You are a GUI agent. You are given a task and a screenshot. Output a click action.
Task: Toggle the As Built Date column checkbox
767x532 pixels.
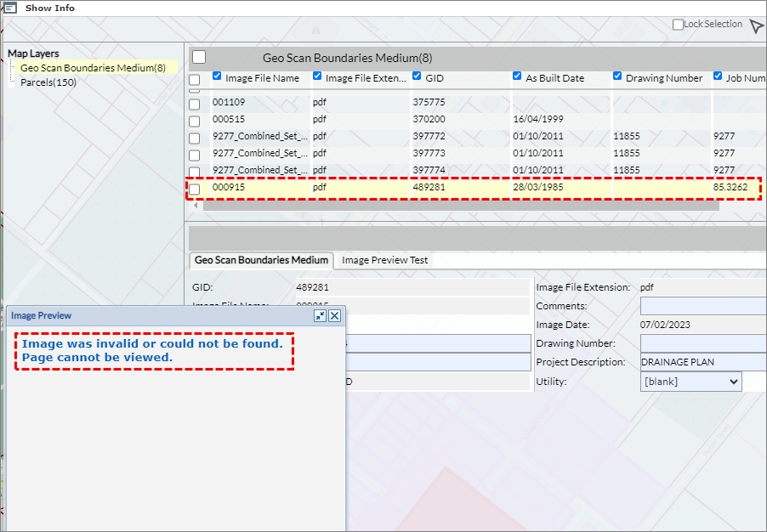pos(518,76)
